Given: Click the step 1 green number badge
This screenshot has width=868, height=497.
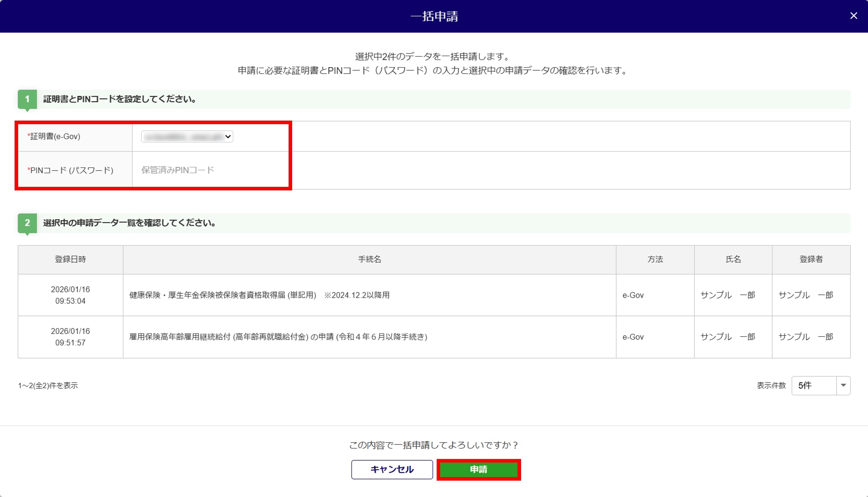Looking at the screenshot, I should [x=27, y=99].
